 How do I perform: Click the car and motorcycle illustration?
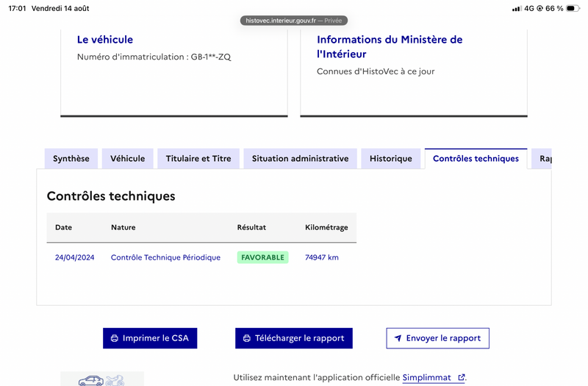pos(102,379)
